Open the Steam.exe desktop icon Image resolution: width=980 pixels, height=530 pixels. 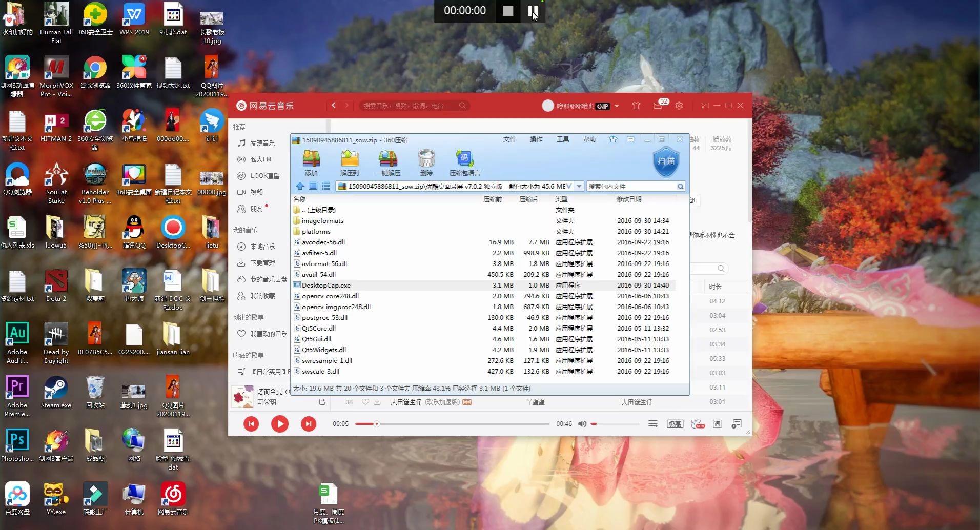point(56,392)
